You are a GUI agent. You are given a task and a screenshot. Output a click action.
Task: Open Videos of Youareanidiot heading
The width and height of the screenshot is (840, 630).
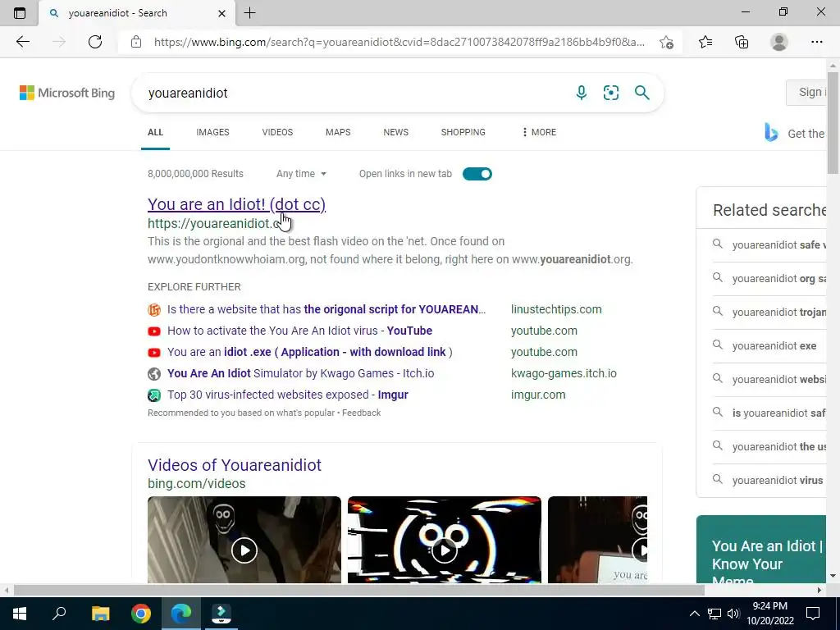[234, 465]
